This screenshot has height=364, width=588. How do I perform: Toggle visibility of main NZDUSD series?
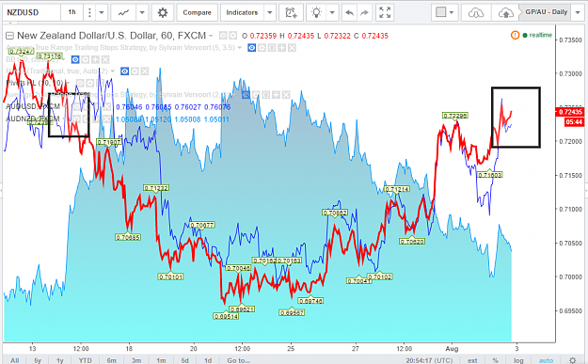(223, 36)
